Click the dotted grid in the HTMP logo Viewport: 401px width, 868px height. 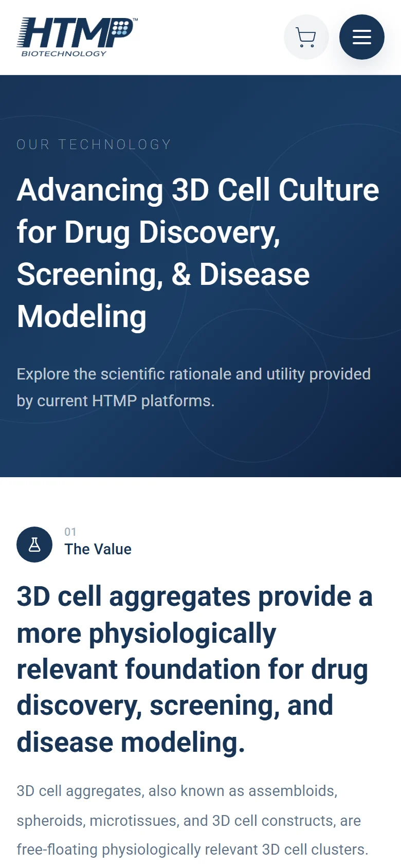(x=121, y=28)
